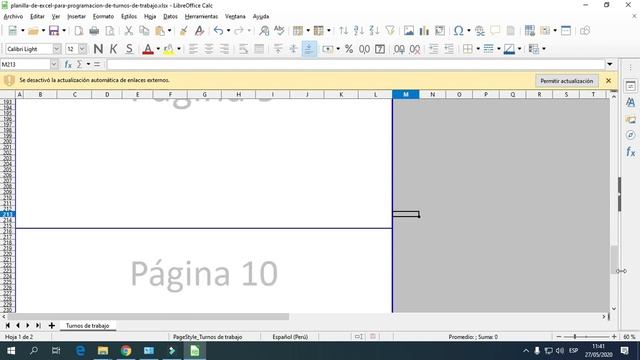The width and height of the screenshot is (640, 360).
Task: Click the Clear direct formatting icon
Action: click(x=199, y=31)
